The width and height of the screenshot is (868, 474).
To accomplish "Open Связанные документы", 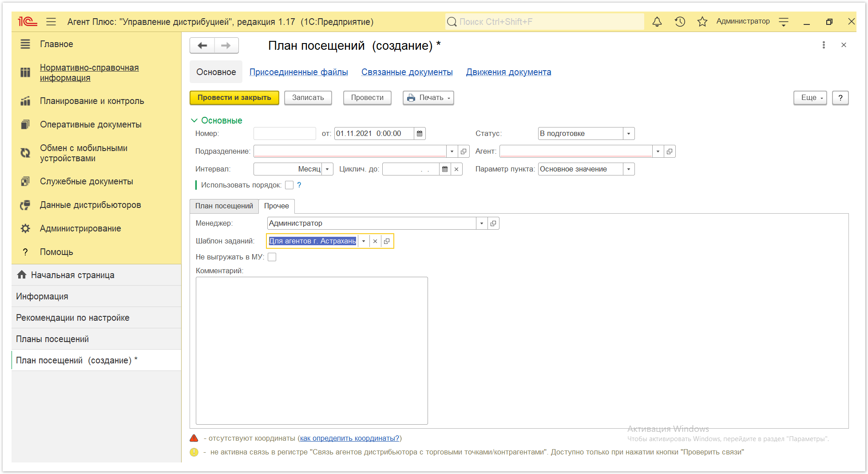I will pos(407,72).
